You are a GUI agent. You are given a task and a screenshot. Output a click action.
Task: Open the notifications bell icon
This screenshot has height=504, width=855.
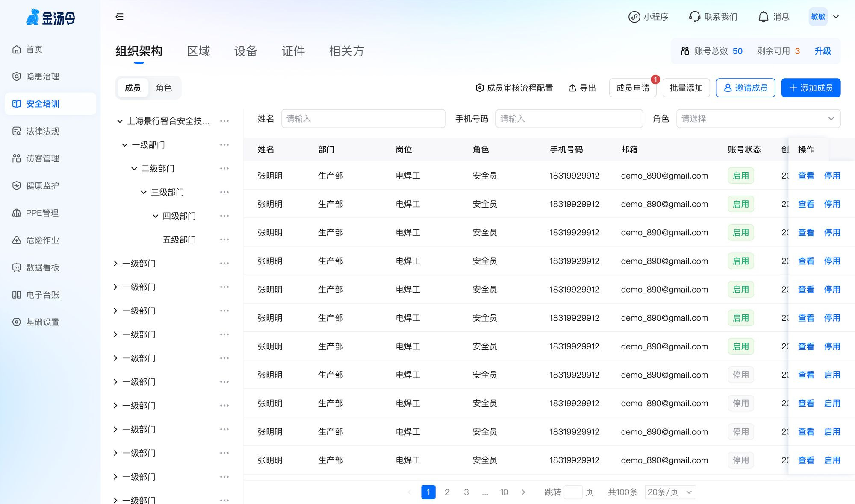point(764,17)
